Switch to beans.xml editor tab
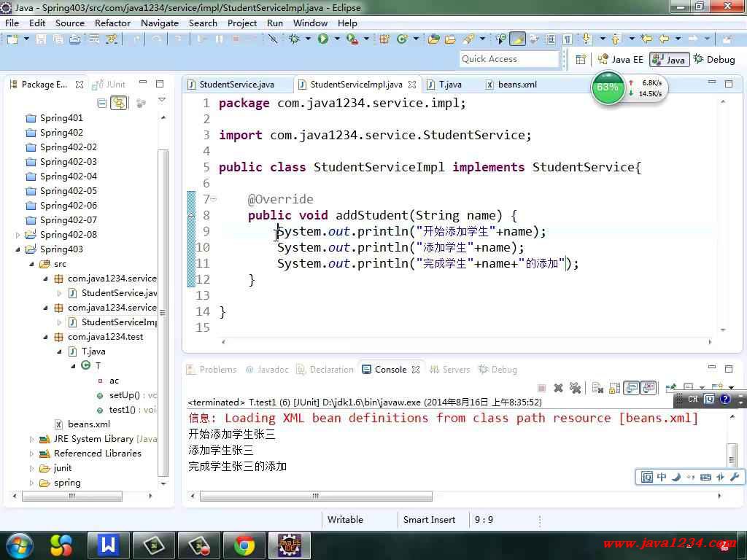The image size is (747, 560). coord(517,85)
